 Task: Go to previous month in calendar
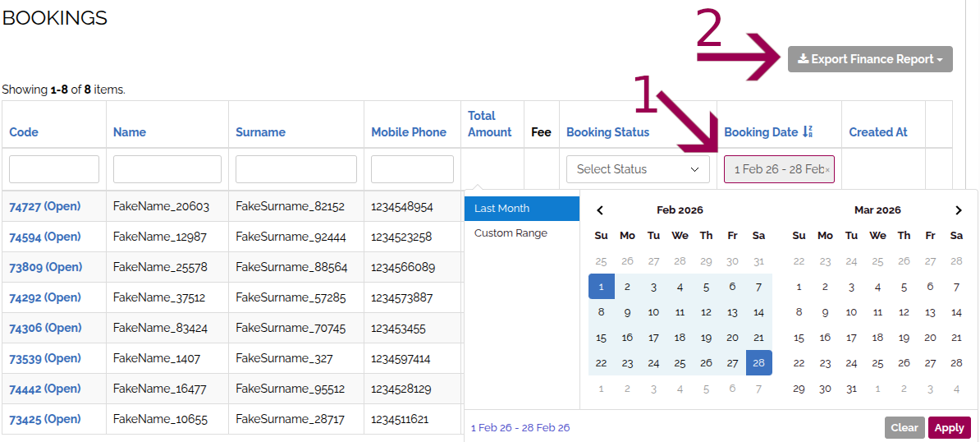600,210
